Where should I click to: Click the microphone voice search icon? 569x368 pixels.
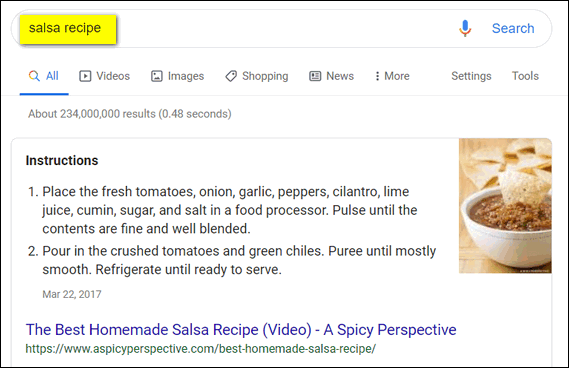(465, 28)
